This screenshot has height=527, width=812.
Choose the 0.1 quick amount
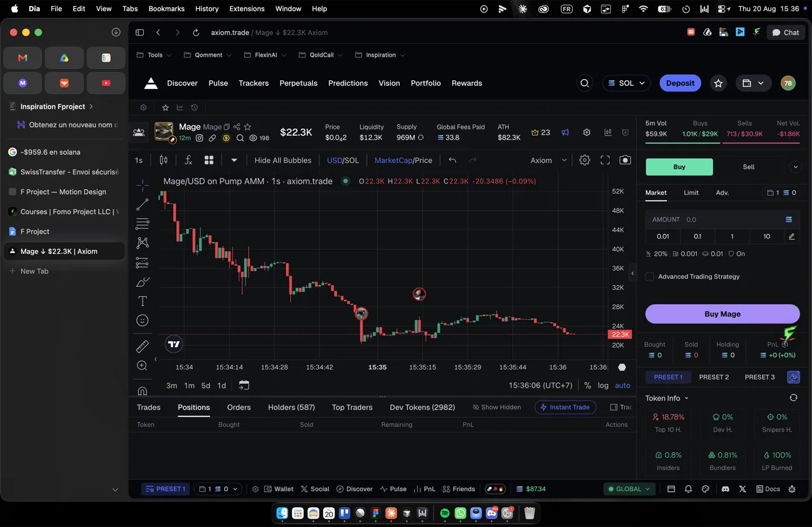coord(697,236)
